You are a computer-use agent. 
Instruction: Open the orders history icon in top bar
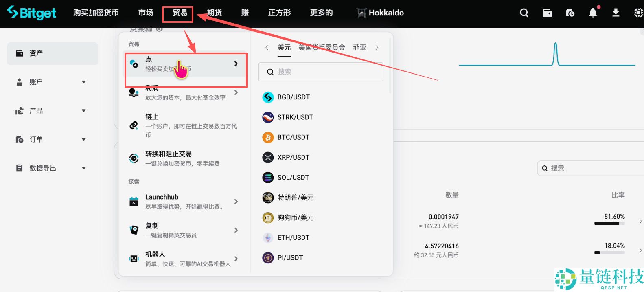570,13
